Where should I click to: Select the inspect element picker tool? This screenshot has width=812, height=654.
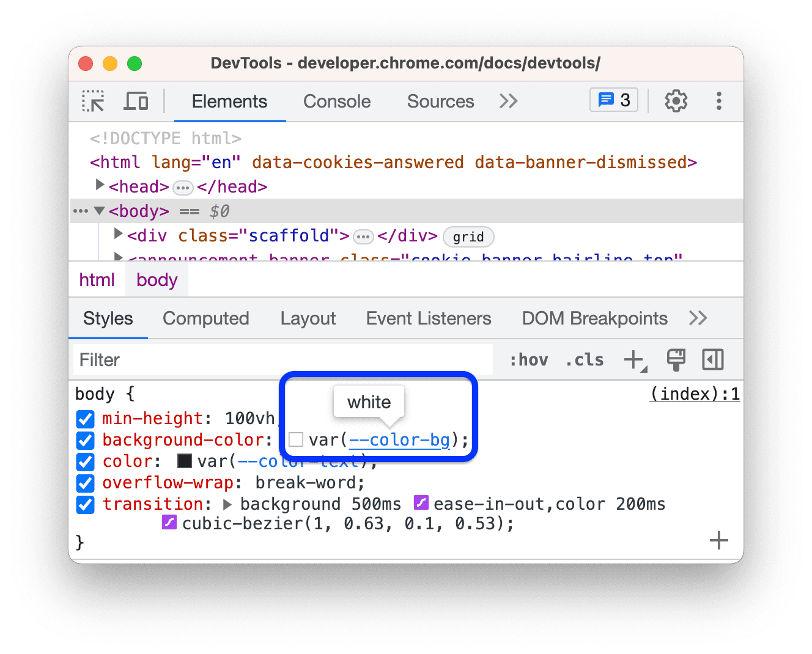[92, 101]
